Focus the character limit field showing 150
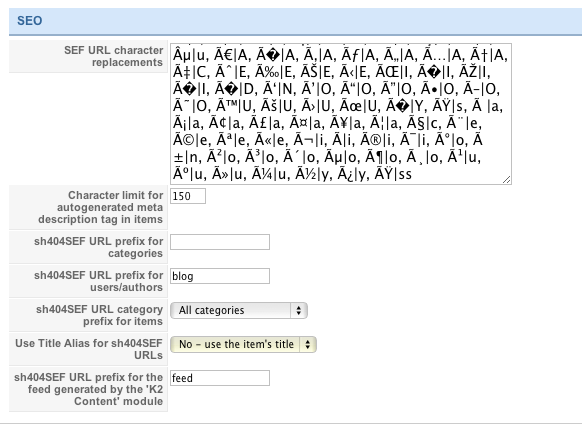Screen dimensions: 582x430 pyautogui.click(x=188, y=196)
